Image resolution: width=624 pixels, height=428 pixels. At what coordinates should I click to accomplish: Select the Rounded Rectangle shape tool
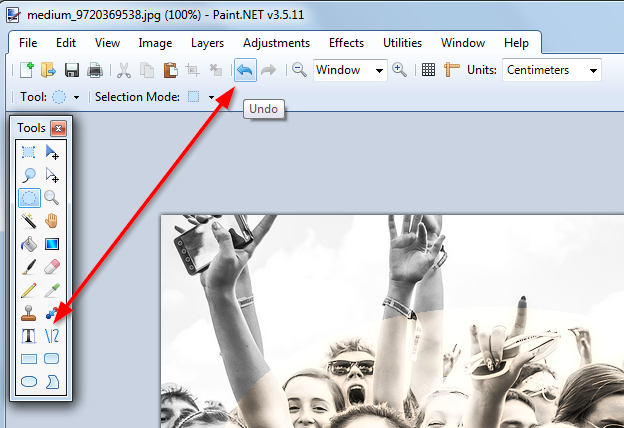52,358
